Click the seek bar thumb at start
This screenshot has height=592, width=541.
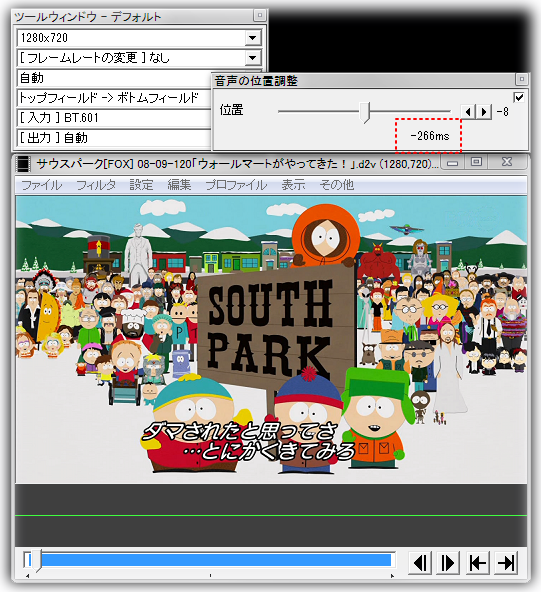pos(37,561)
